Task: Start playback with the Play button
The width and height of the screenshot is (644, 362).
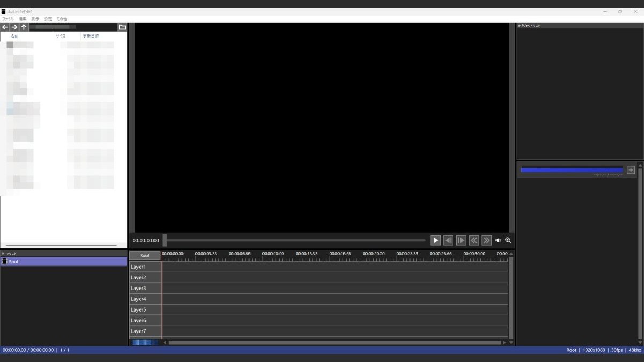Action: 436,240
